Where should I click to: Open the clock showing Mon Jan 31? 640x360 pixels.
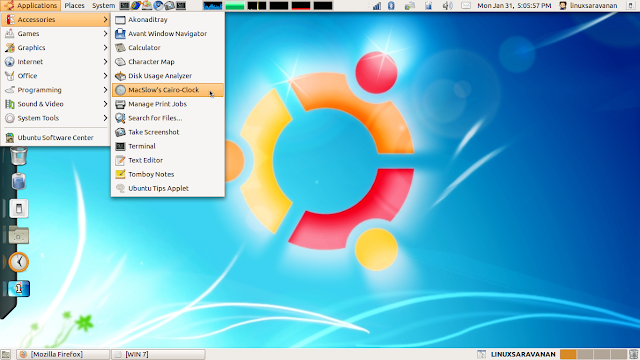pyautogui.click(x=514, y=6)
